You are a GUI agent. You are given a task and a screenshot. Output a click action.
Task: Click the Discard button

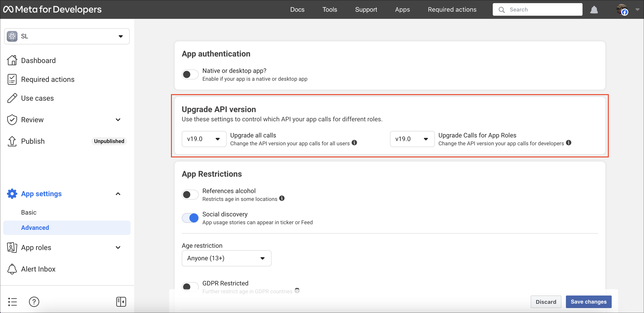click(x=546, y=302)
